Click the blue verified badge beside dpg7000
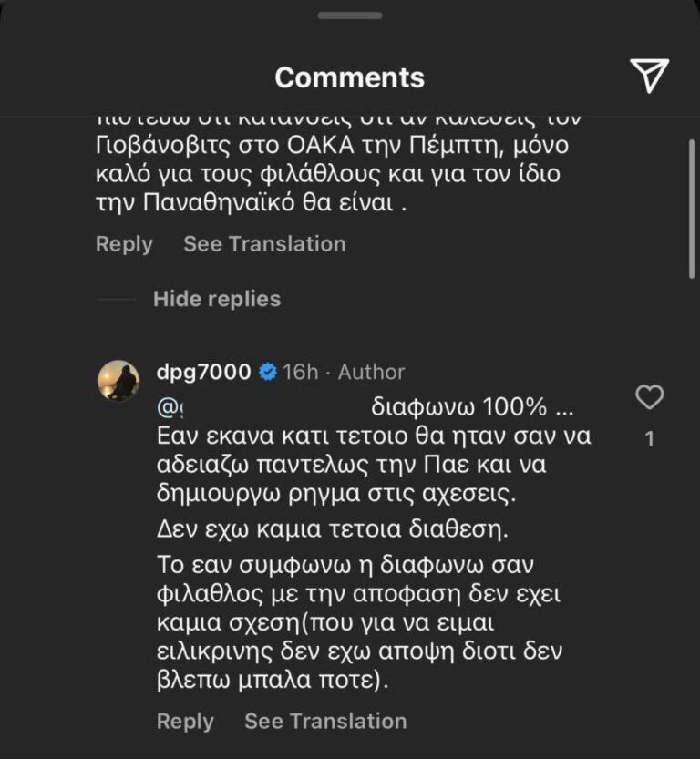The height and width of the screenshot is (759, 700). click(x=267, y=372)
